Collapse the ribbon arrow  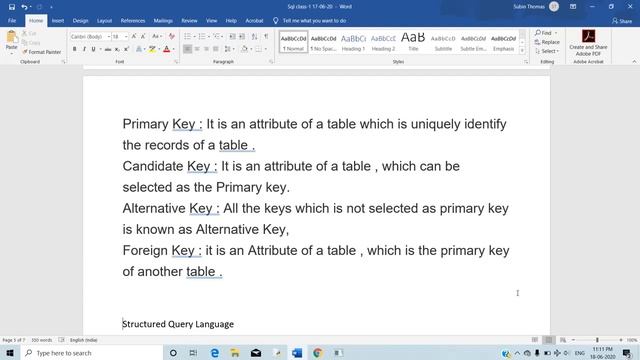point(634,61)
